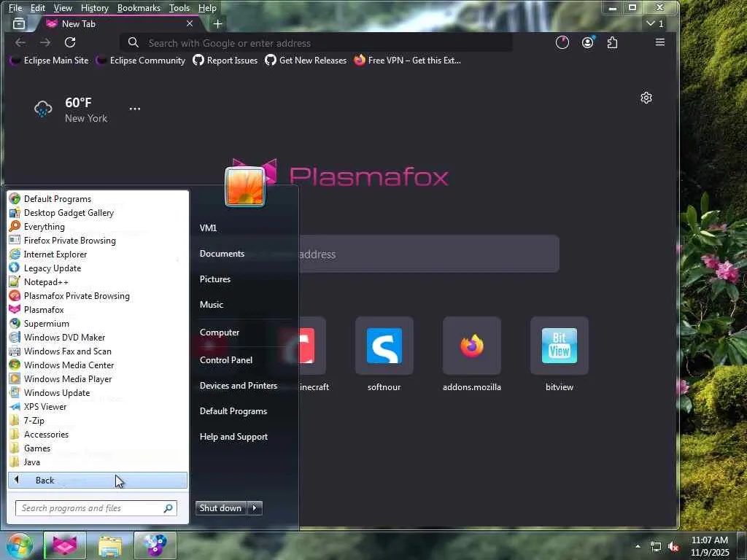Launch Plasmafox Private Browsing
747x560 pixels.
(77, 296)
